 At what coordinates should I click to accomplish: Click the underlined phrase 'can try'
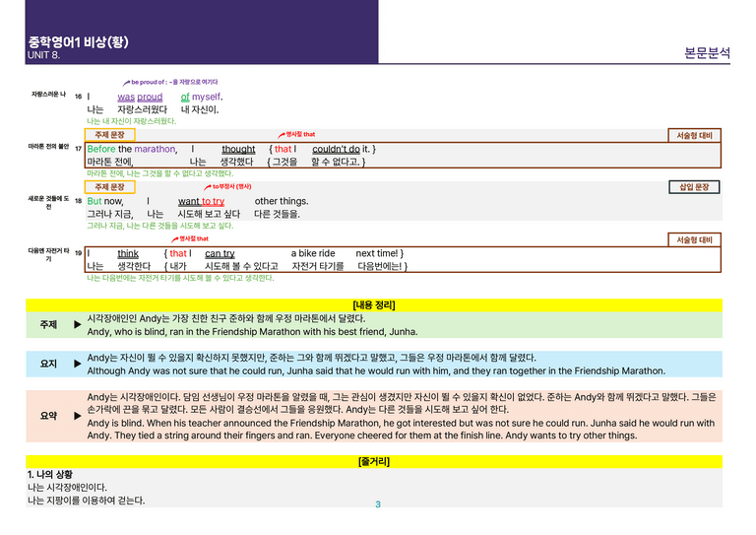pos(220,253)
